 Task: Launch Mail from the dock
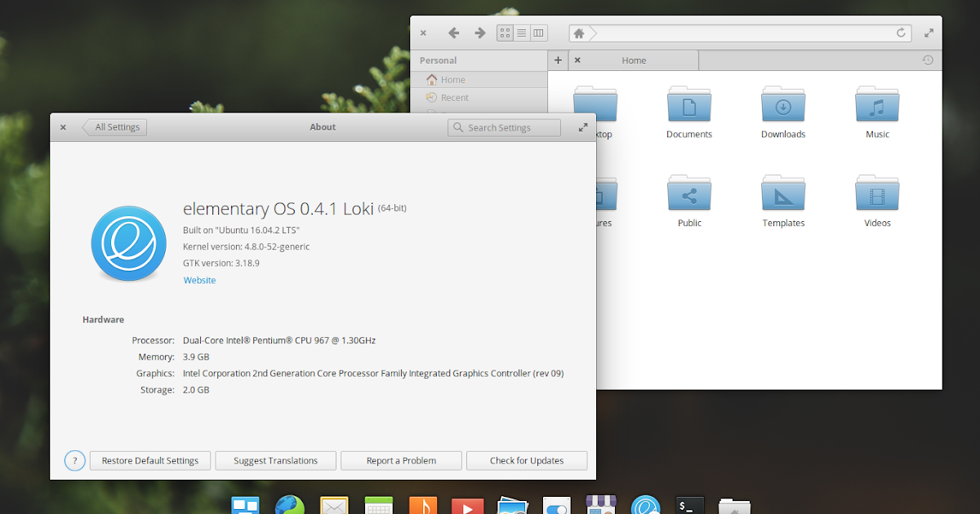pos(334,506)
